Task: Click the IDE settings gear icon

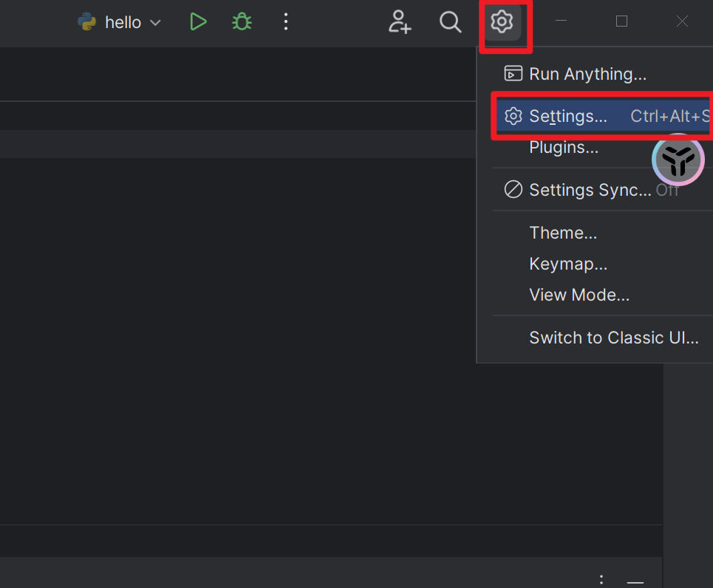Action: (502, 21)
